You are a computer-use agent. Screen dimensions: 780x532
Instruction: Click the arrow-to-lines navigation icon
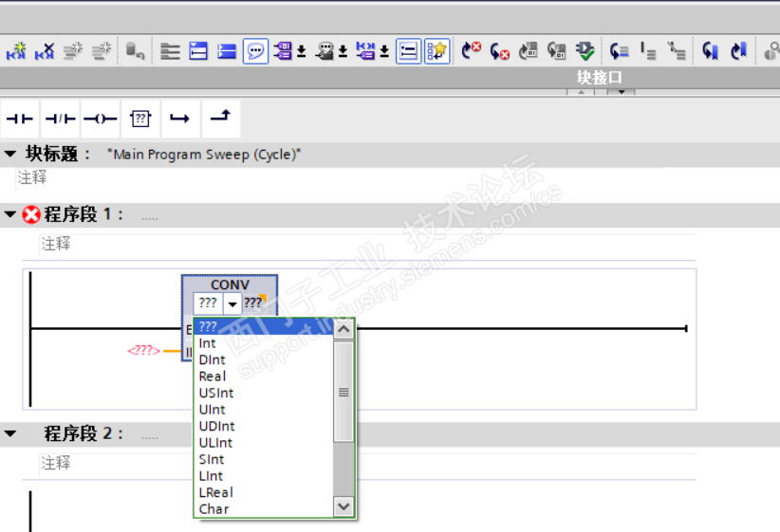620,51
